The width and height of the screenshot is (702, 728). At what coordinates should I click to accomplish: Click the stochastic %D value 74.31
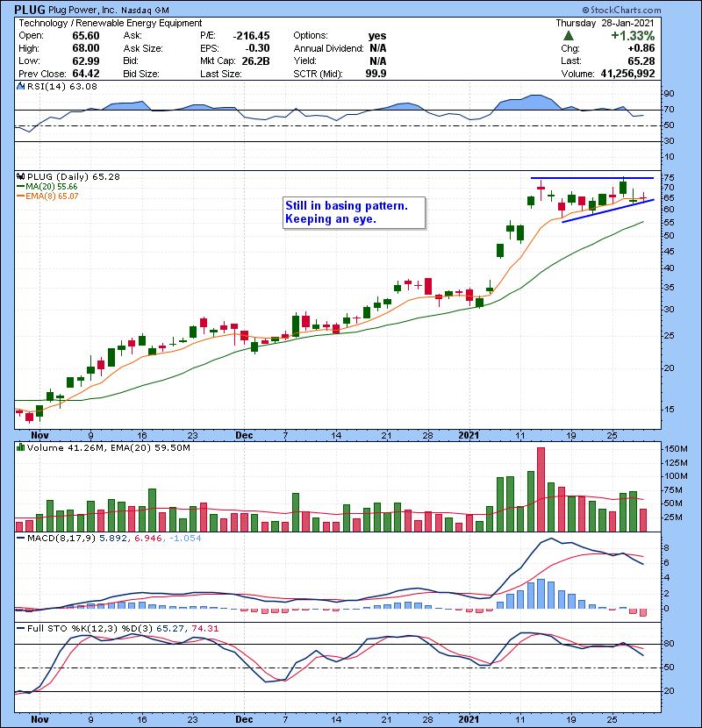(204, 628)
